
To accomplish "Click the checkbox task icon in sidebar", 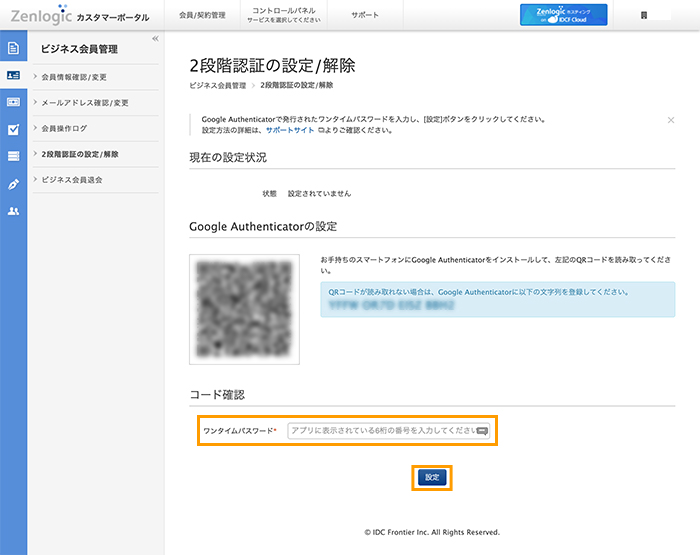I will point(13,129).
